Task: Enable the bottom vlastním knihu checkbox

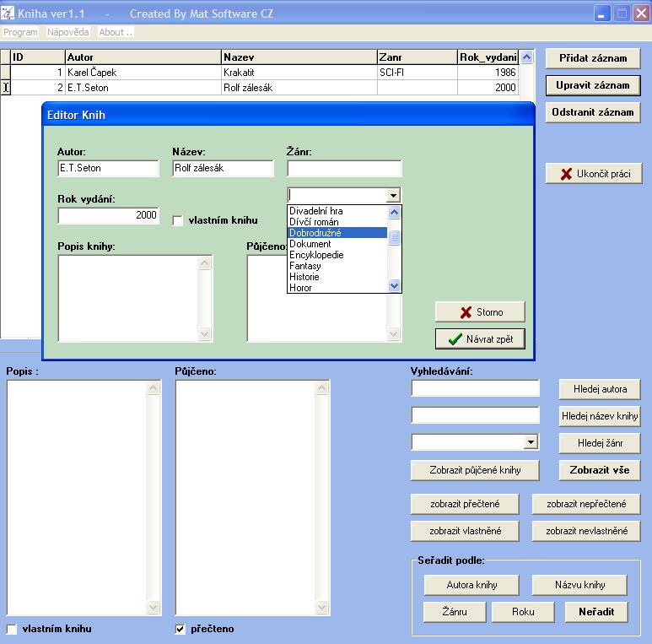Action: [12, 629]
